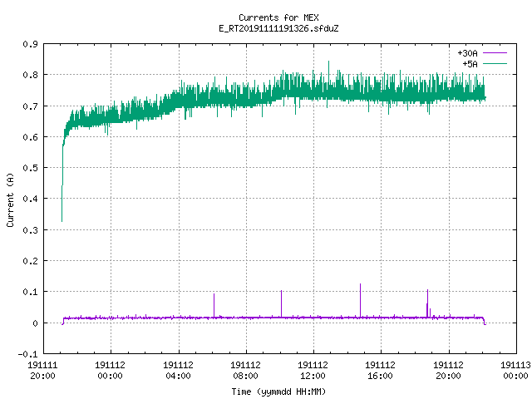Click the purple +30A spike near 06:00

(x=214, y=305)
